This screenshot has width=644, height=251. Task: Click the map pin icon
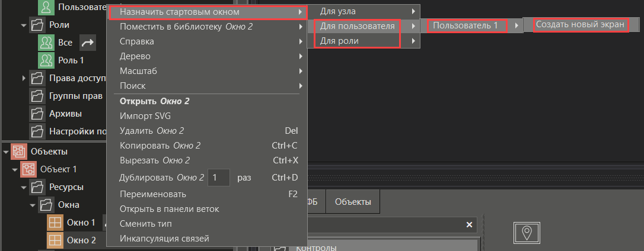[527, 233]
